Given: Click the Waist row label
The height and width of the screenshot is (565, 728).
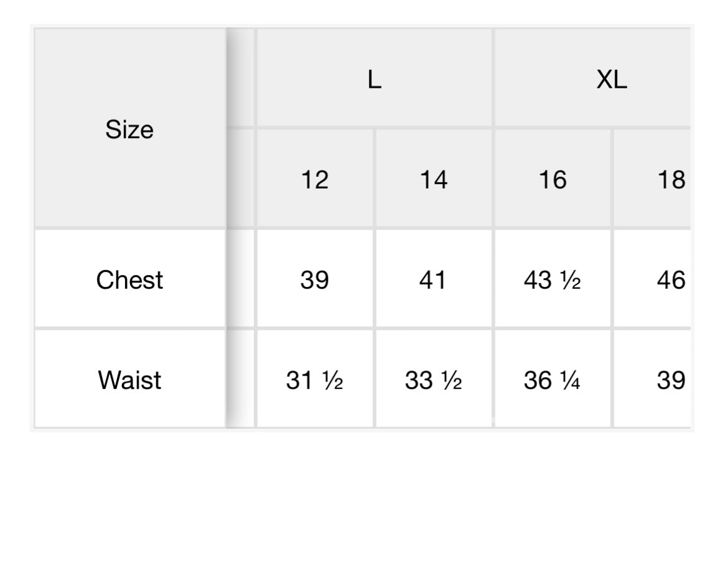Looking at the screenshot, I should coord(129,380).
